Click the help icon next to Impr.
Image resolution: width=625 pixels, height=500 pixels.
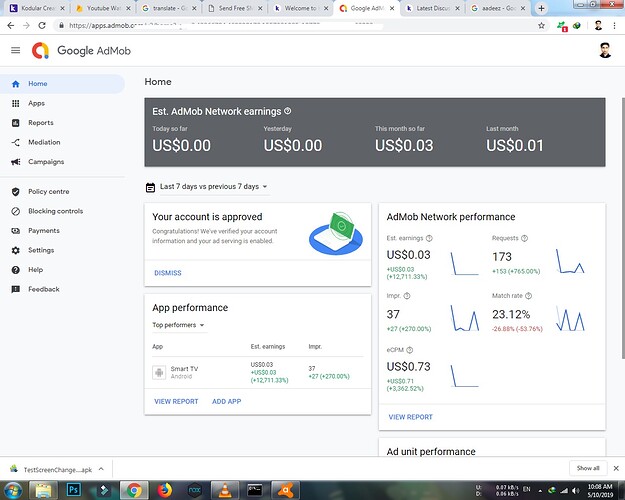pos(407,296)
